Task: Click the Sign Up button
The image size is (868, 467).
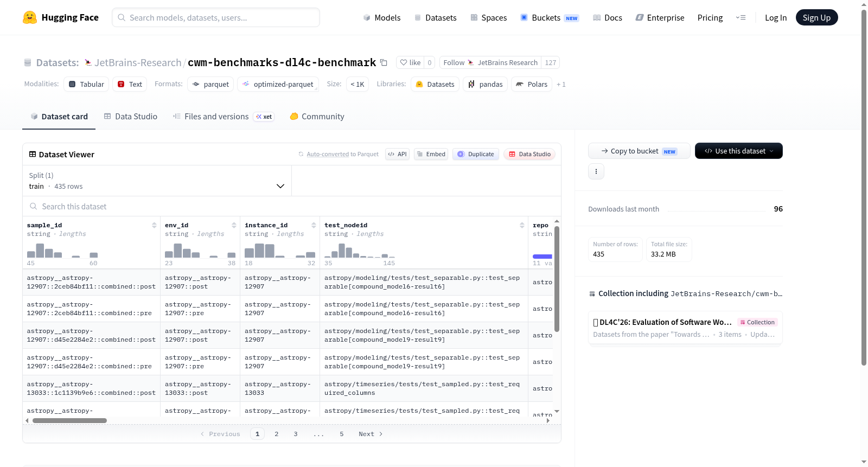Action: pos(816,17)
